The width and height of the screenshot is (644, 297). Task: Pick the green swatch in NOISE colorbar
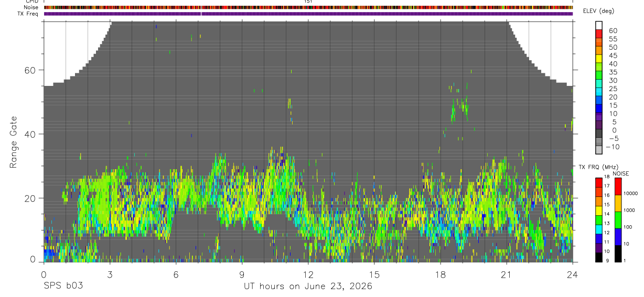(x=618, y=219)
